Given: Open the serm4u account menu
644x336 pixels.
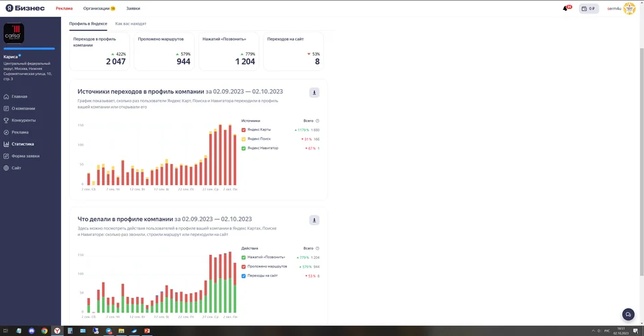Looking at the screenshot, I should [x=621, y=8].
